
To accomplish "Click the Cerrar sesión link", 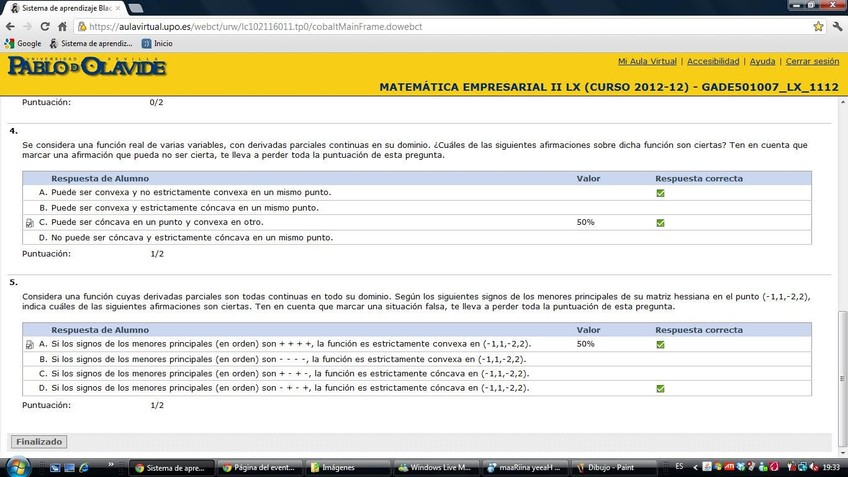I will click(x=812, y=62).
